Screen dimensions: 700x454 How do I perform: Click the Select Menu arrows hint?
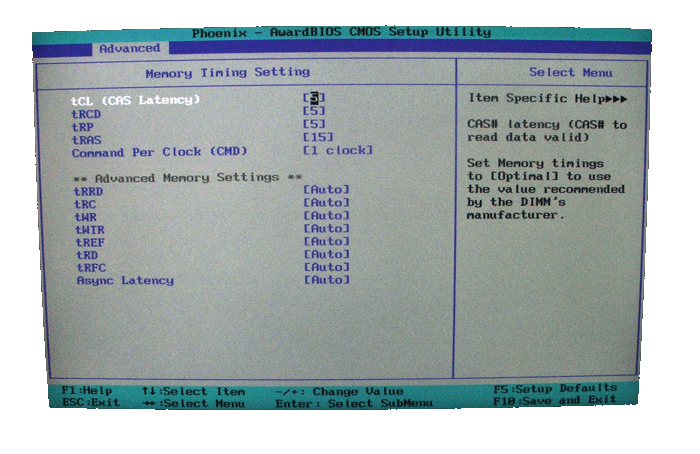193,404
